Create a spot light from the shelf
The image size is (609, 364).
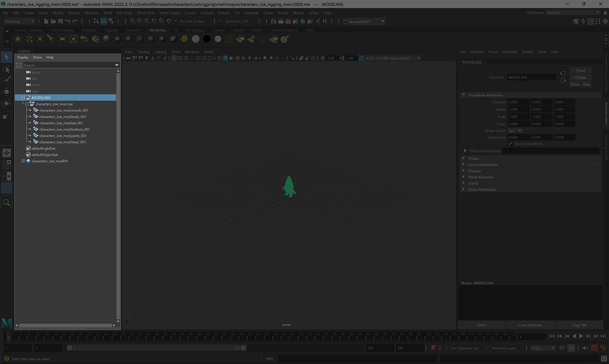coord(51,39)
